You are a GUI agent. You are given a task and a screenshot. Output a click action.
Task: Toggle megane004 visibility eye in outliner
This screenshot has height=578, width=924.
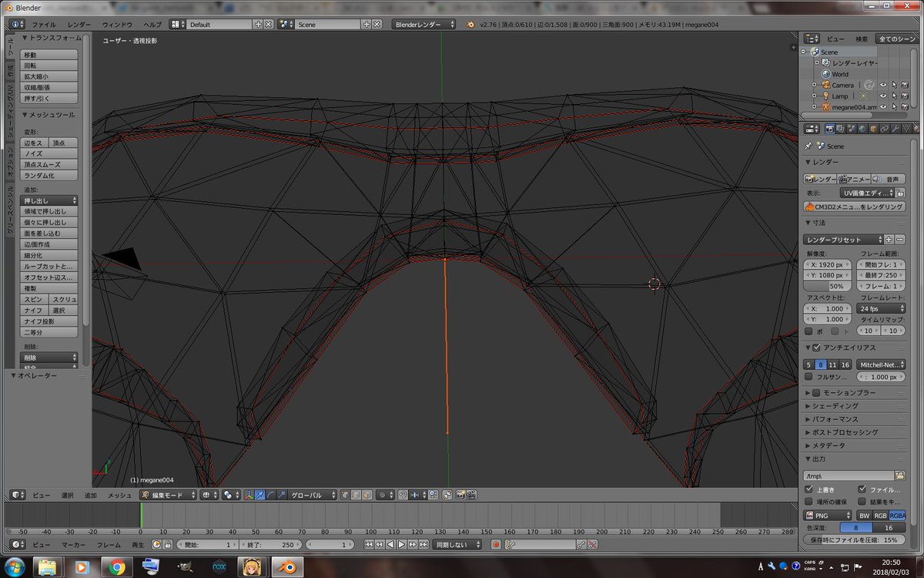click(883, 107)
